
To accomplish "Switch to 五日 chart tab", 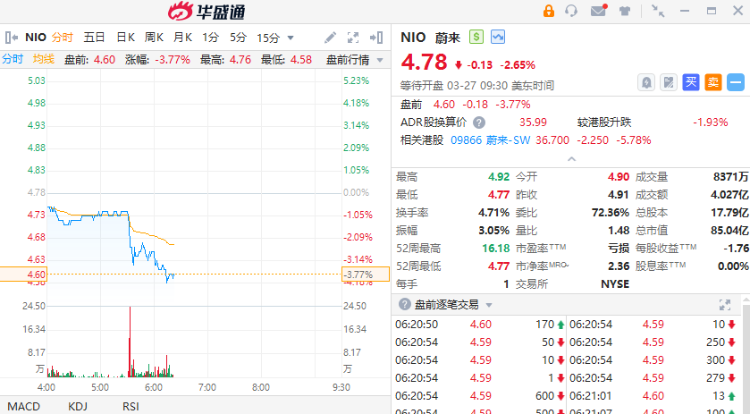I will (94, 37).
